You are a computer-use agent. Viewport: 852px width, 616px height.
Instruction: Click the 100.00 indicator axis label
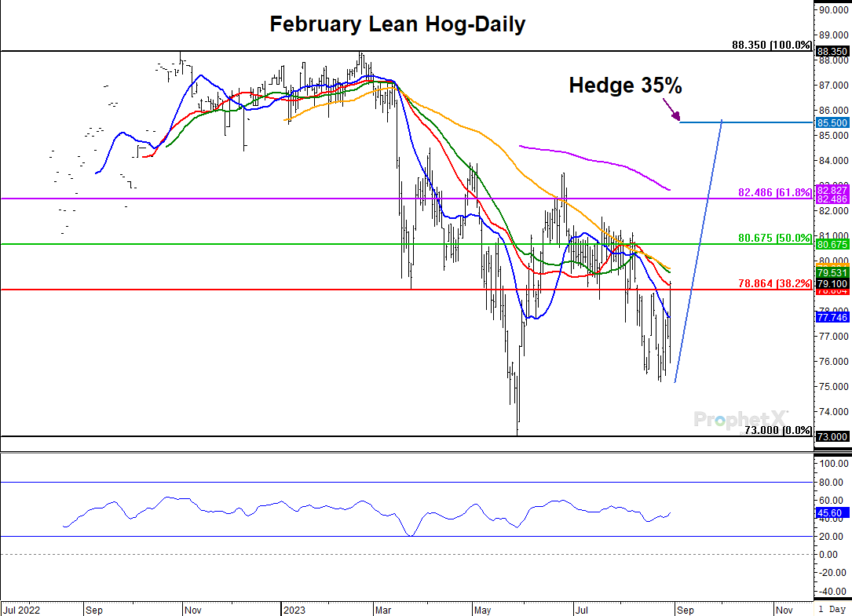(x=833, y=463)
